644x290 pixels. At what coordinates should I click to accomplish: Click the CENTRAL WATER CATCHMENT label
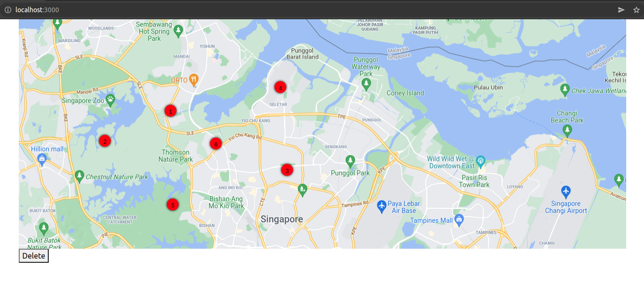pyautogui.click(x=120, y=220)
